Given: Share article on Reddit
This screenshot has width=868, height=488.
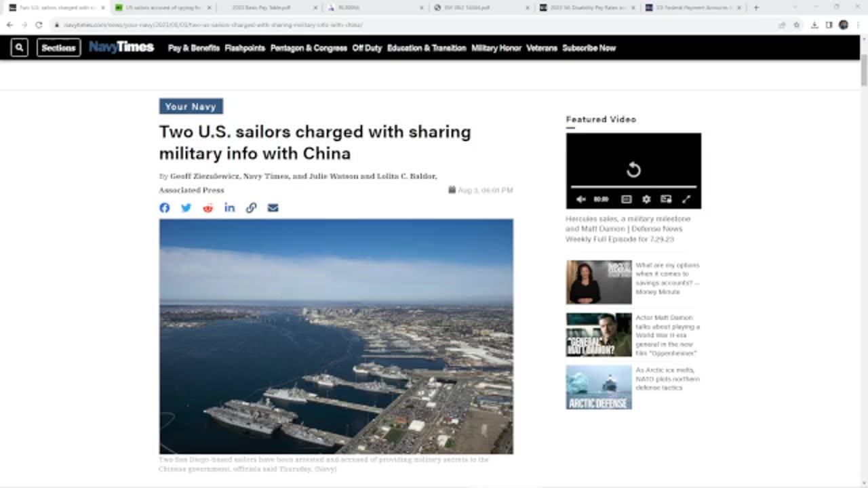Looking at the screenshot, I should 208,208.
